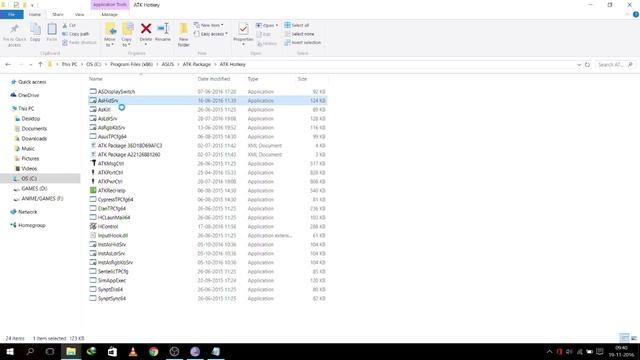Image resolution: width=640 pixels, height=360 pixels.
Task: Click Cut in the Clipboard group
Action: click(x=69, y=25)
